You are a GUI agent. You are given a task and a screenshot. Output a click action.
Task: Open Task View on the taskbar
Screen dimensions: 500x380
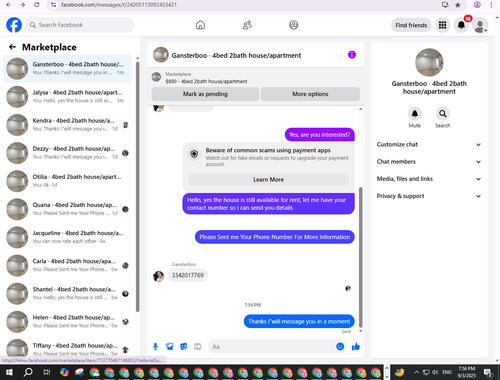click(x=47, y=372)
